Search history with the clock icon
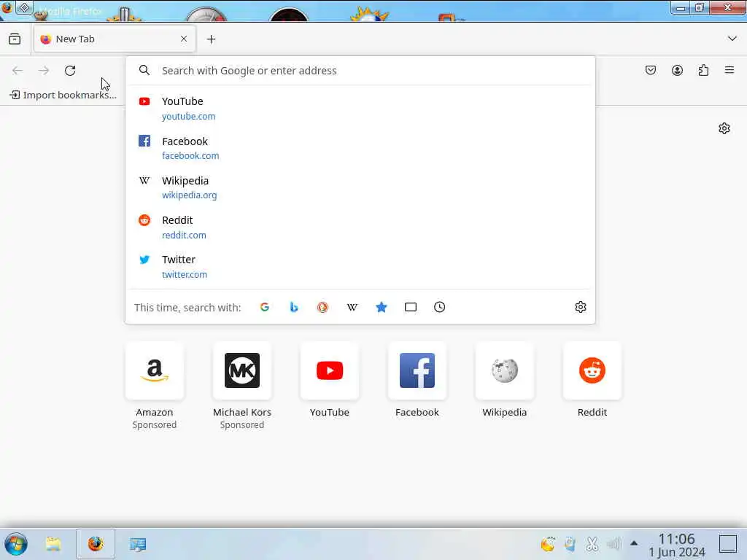Viewport: 747px width, 560px height. coord(440,307)
